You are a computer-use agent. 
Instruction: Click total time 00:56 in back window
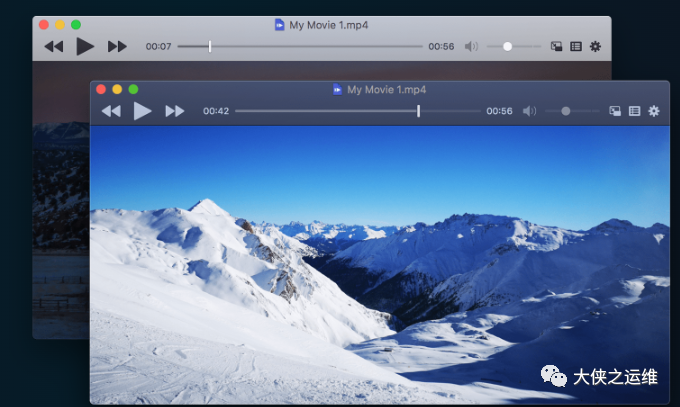[441, 46]
